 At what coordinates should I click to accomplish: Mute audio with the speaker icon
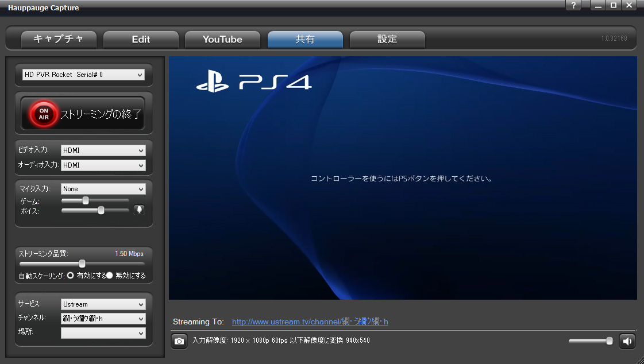tap(627, 341)
